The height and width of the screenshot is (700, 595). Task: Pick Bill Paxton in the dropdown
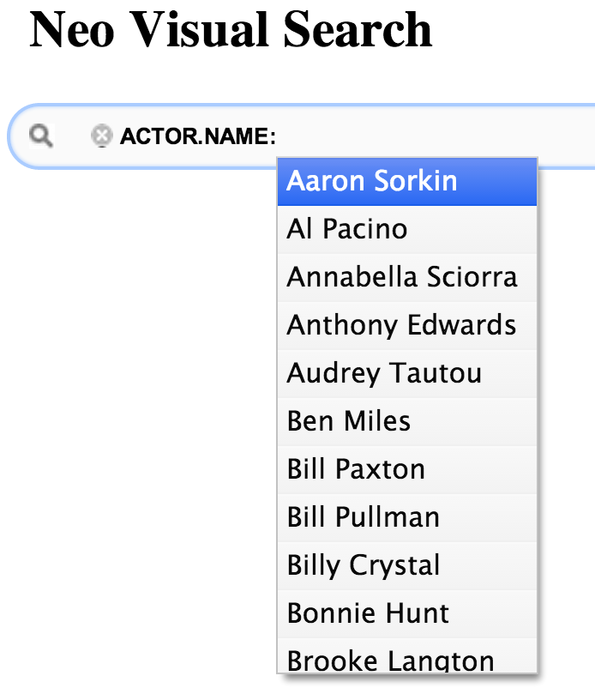point(356,469)
